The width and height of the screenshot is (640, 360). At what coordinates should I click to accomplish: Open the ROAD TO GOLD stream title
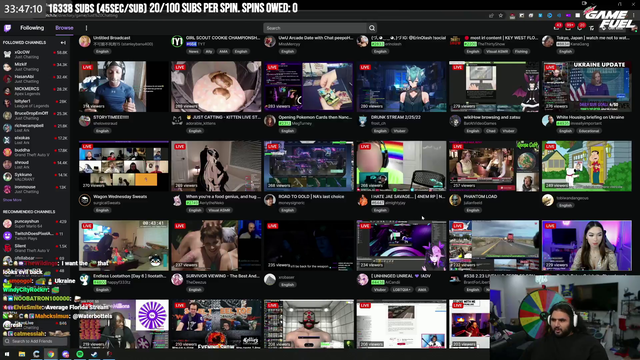coord(311,196)
